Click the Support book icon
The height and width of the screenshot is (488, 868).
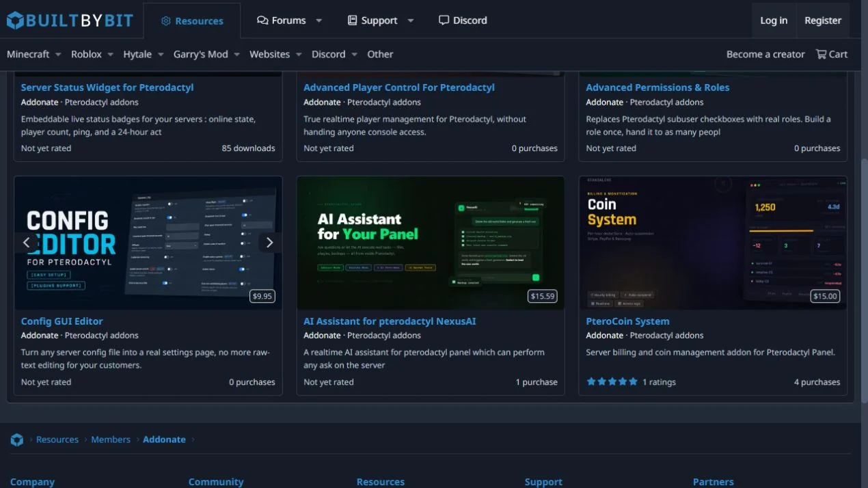pyautogui.click(x=352, y=21)
